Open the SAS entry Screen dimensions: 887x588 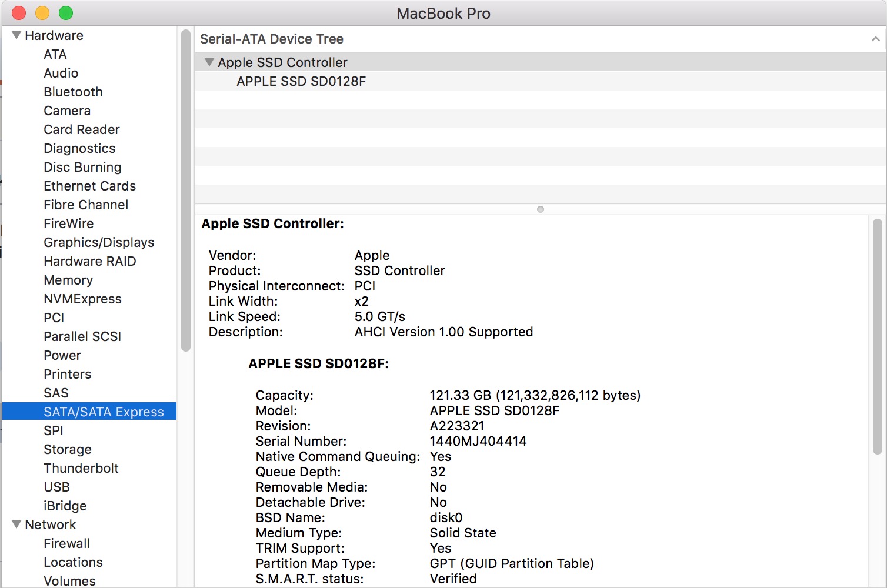pos(56,393)
